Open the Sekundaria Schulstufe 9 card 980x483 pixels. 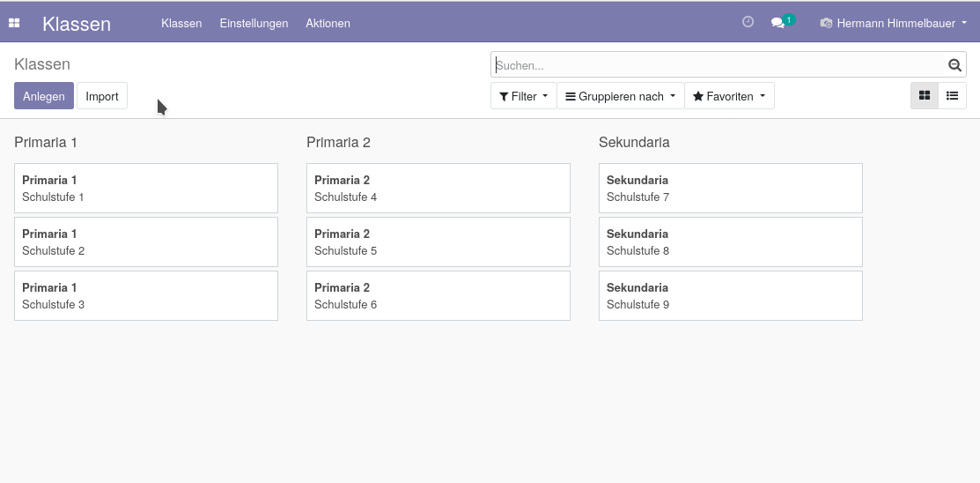pos(731,296)
